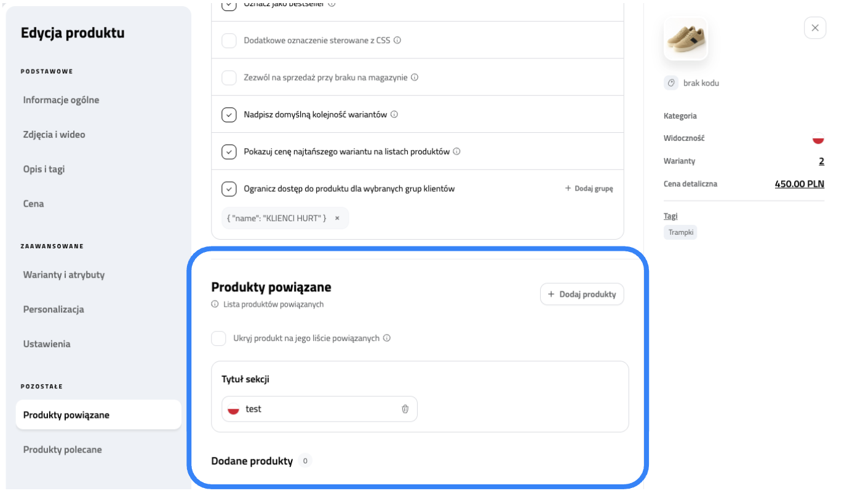Screen dimensions: 847x504
Task: Enable "Zezwól na sprzedaż przy braku na magazynie"
Action: 229,77
